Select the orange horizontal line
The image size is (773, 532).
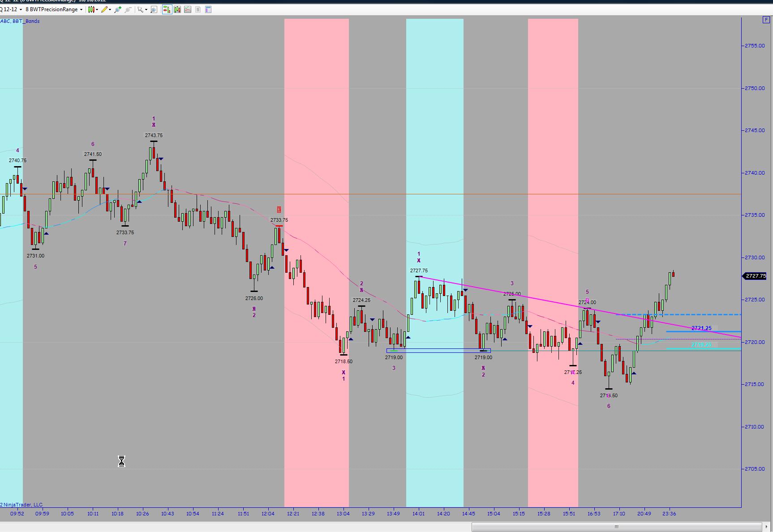(x=371, y=194)
